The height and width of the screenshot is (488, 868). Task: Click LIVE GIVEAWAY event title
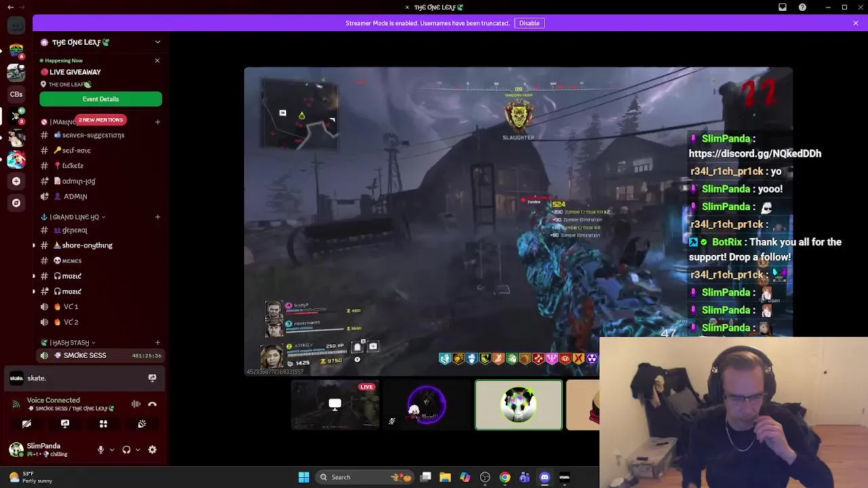(75, 72)
